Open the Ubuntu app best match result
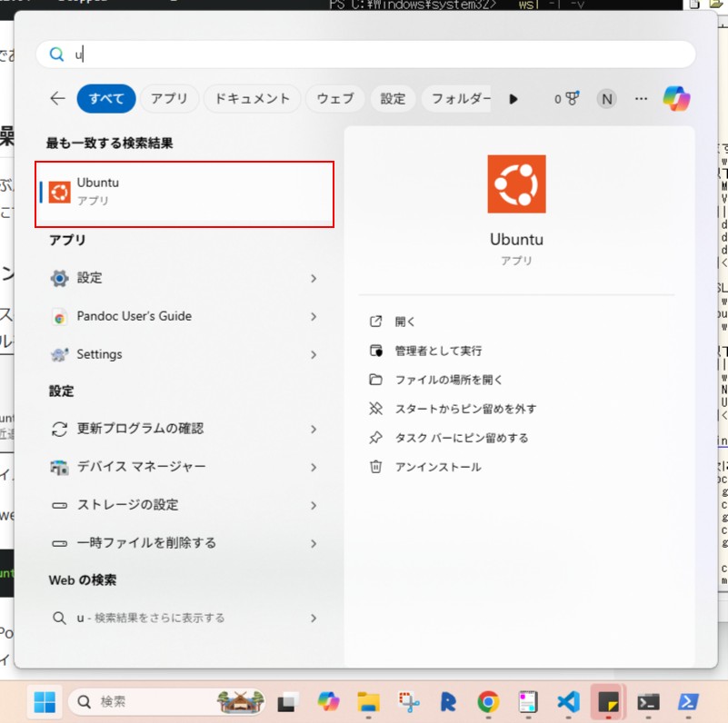728x723 pixels. click(x=184, y=192)
